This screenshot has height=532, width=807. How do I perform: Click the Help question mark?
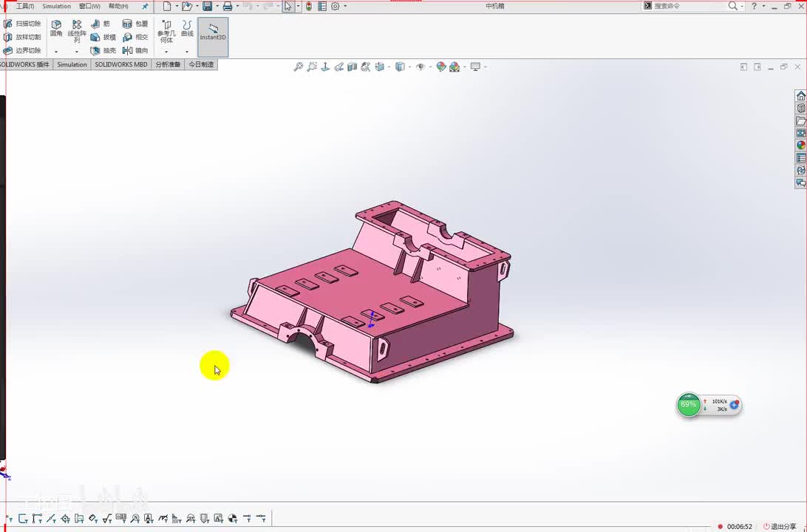point(754,6)
